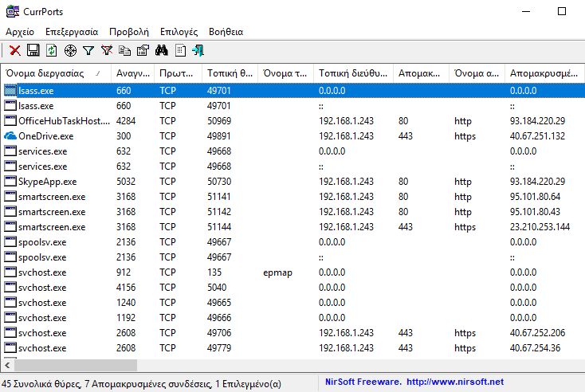Click the epmap port name cell

[277, 272]
